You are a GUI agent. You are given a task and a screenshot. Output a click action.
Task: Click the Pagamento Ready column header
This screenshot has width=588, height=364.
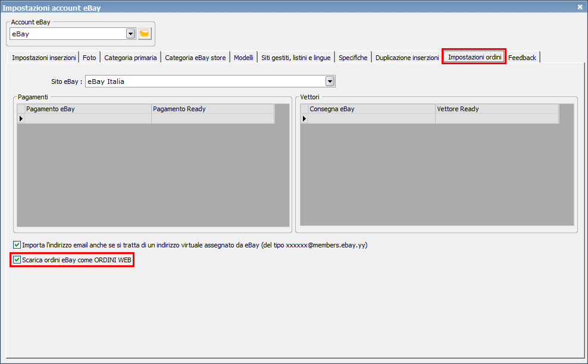pos(212,109)
